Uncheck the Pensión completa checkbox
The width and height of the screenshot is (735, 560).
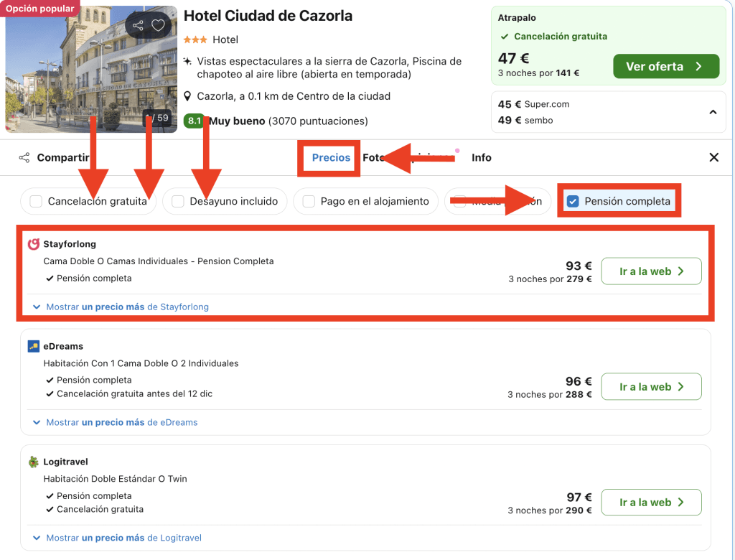coord(573,202)
